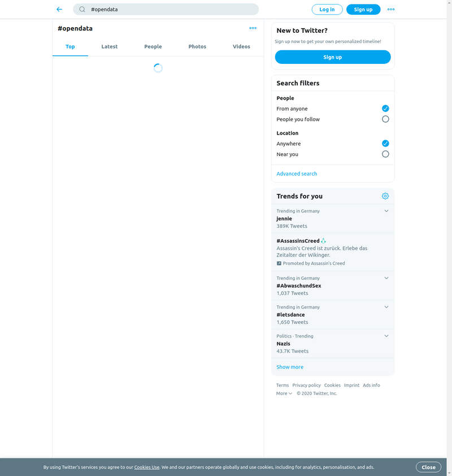
Task: Click the magnifier icon in search bar
Action: coord(82,10)
